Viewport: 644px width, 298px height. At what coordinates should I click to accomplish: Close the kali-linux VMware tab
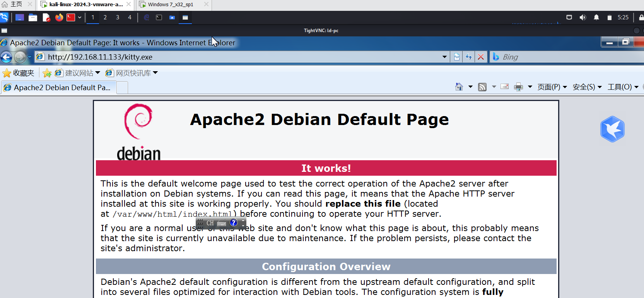128,4
